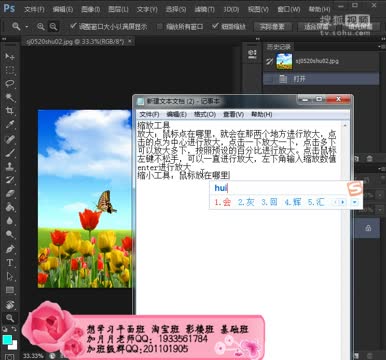Select the Dodge tool

10,234
